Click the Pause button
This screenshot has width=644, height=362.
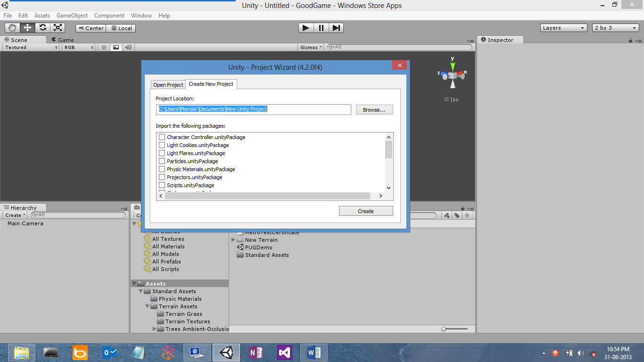pyautogui.click(x=321, y=28)
